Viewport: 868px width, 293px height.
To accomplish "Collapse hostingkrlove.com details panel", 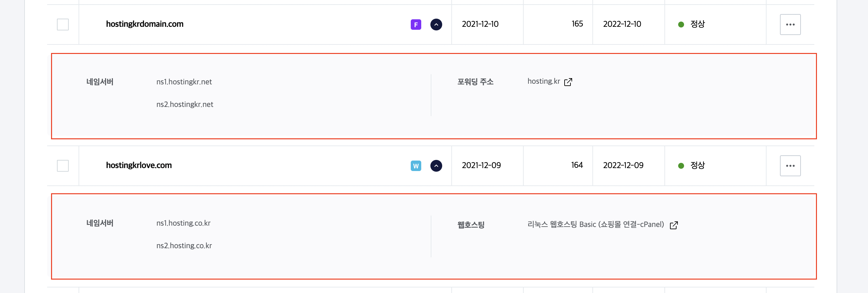I will tap(436, 166).
